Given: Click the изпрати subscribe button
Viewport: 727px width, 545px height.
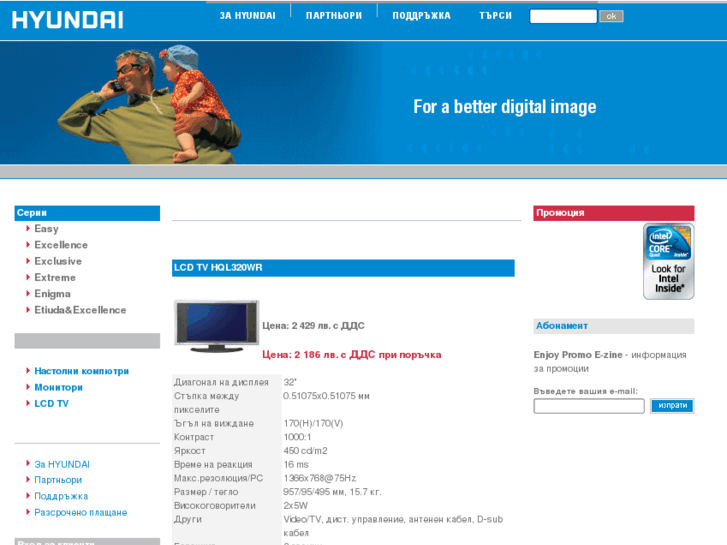Looking at the screenshot, I should coord(672,406).
